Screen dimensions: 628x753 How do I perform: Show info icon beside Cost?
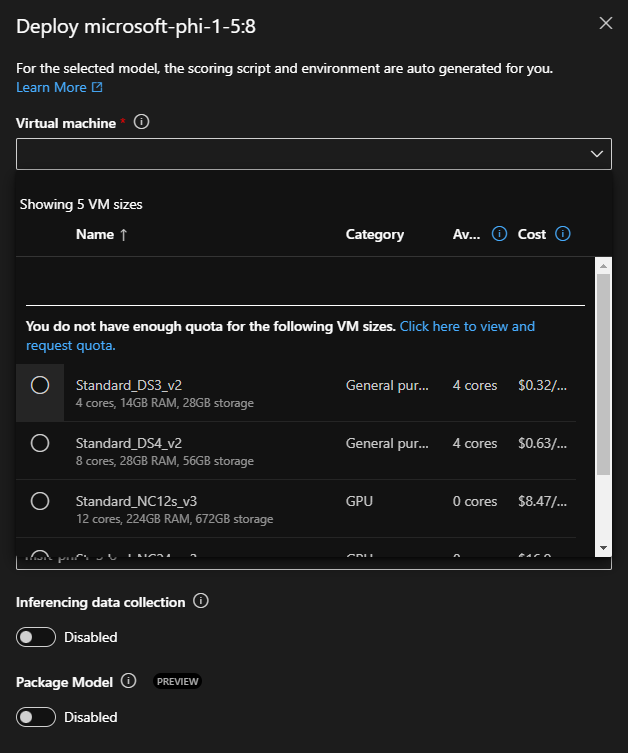tap(563, 234)
